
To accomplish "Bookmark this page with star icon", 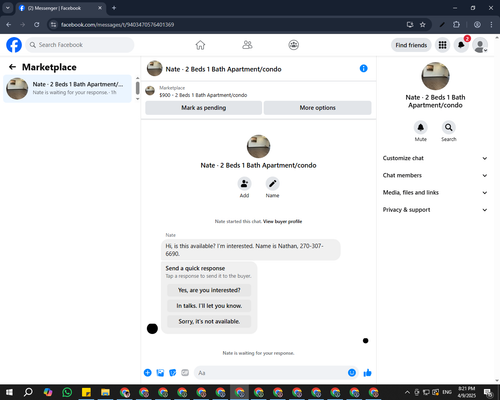I will tap(422, 25).
